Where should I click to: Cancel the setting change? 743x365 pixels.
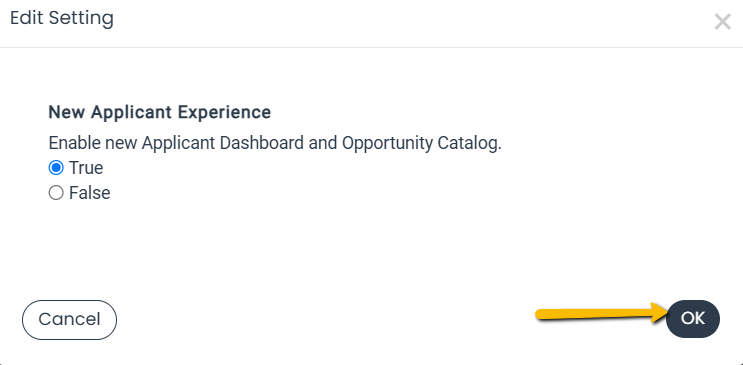click(69, 319)
